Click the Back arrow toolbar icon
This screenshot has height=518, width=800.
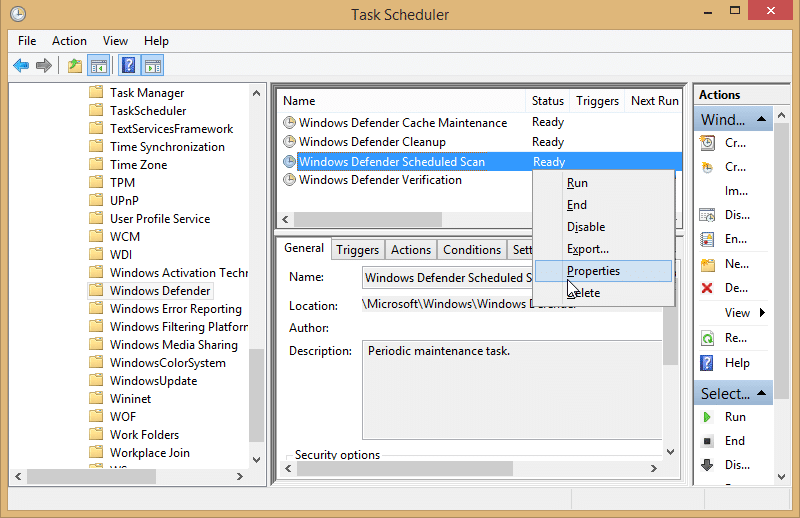(x=21, y=65)
